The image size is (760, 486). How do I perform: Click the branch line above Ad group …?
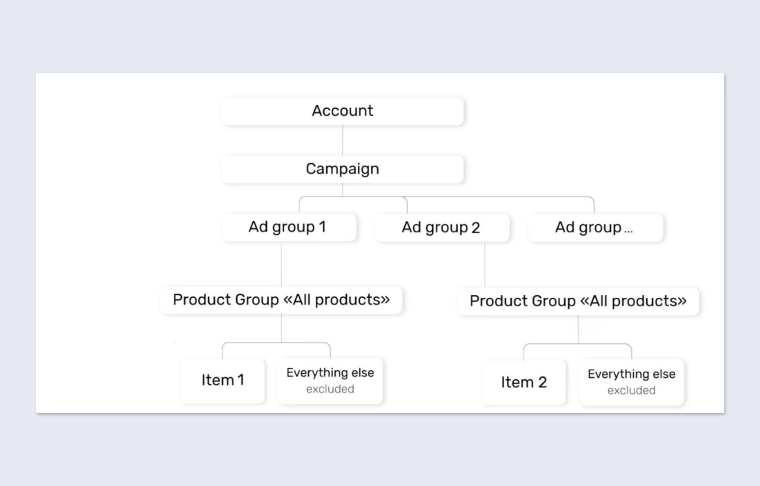594,204
